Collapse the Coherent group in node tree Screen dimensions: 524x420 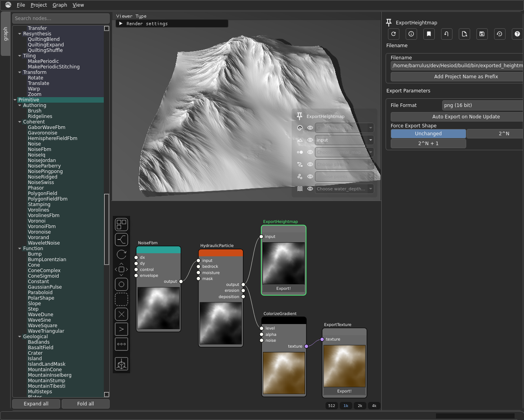tap(20, 122)
